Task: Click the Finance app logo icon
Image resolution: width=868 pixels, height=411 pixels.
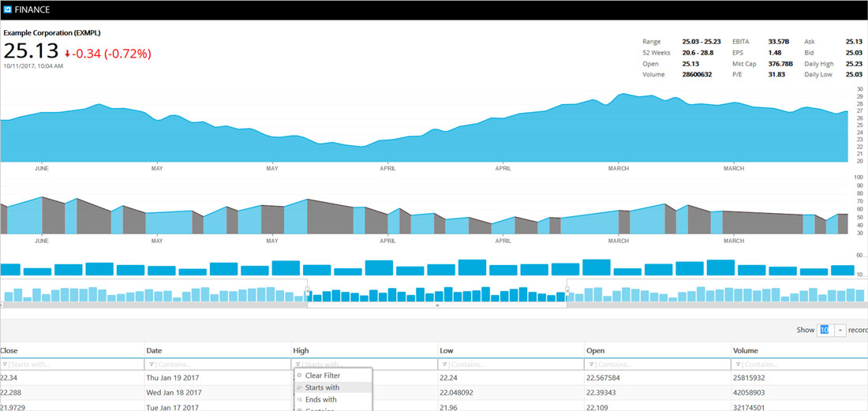Action: pyautogui.click(x=8, y=9)
